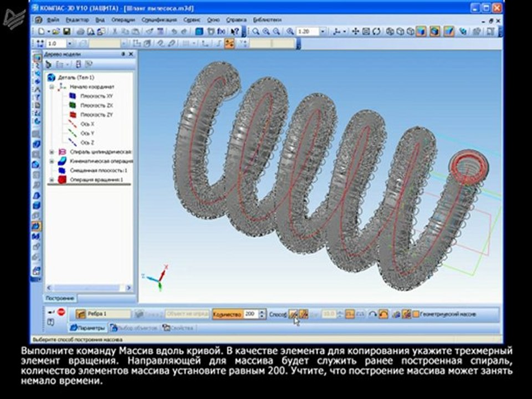Click the Rotate view icon

coord(376,32)
